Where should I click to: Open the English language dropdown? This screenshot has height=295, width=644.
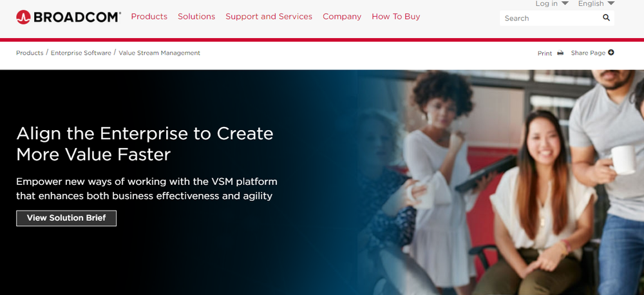(x=596, y=3)
